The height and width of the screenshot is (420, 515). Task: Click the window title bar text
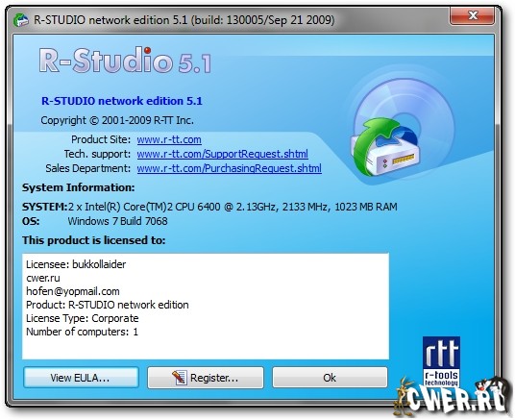(184, 20)
